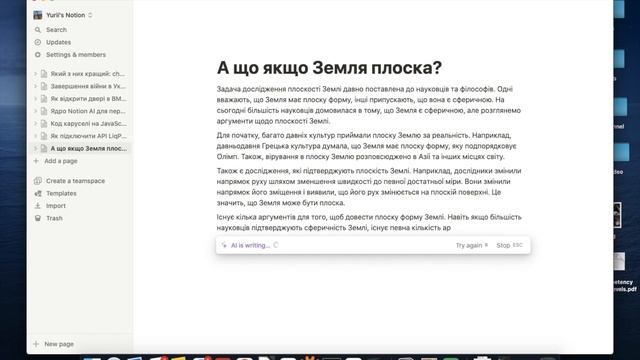Click the Templates shapes icon

coord(38,193)
